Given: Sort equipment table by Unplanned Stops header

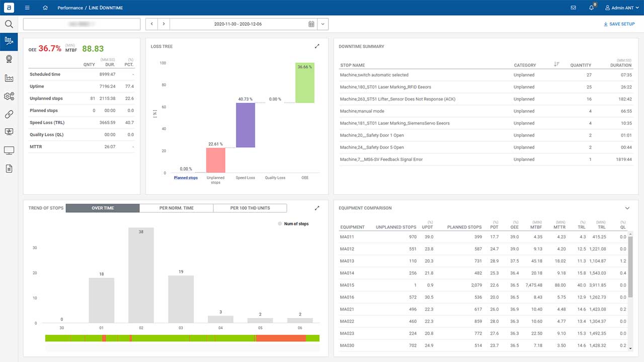Looking at the screenshot, I should tap(396, 227).
